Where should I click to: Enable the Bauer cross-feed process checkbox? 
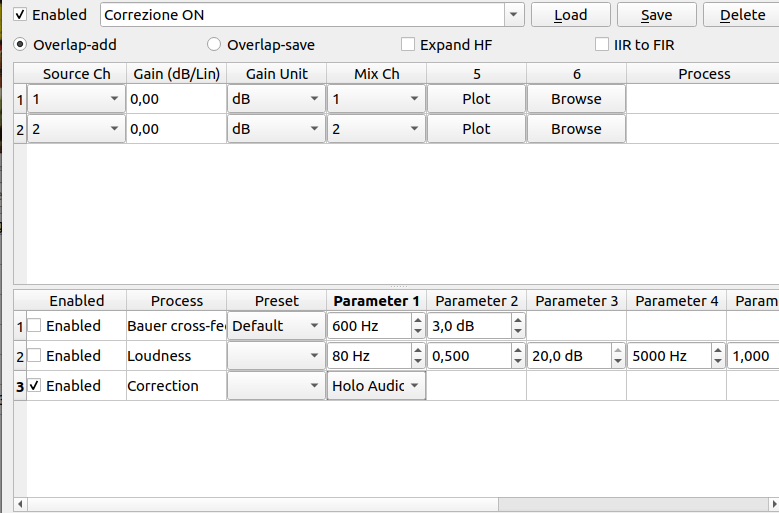click(35, 326)
